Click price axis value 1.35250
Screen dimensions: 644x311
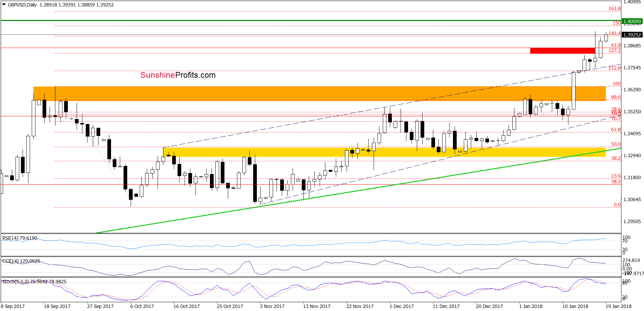632,112
